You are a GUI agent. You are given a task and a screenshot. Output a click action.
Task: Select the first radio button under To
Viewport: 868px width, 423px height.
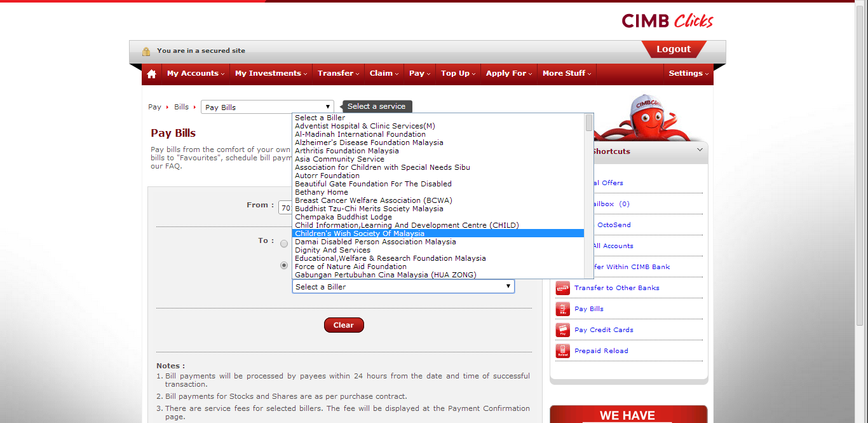[x=284, y=244]
